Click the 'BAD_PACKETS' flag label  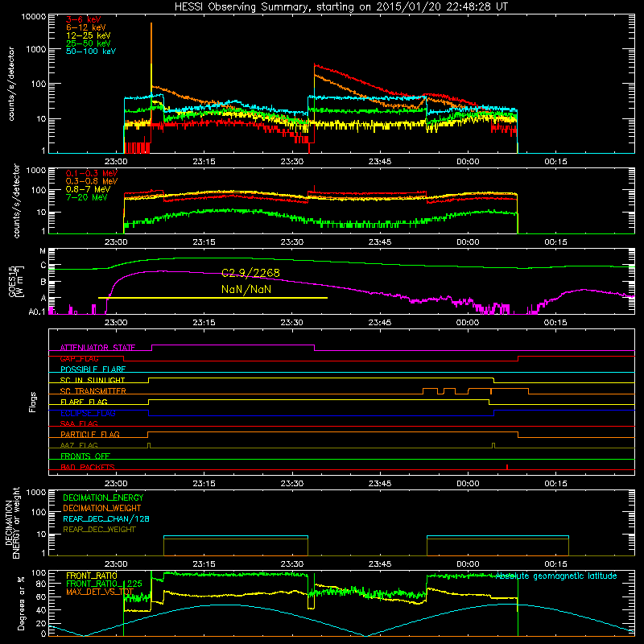[x=88, y=467]
